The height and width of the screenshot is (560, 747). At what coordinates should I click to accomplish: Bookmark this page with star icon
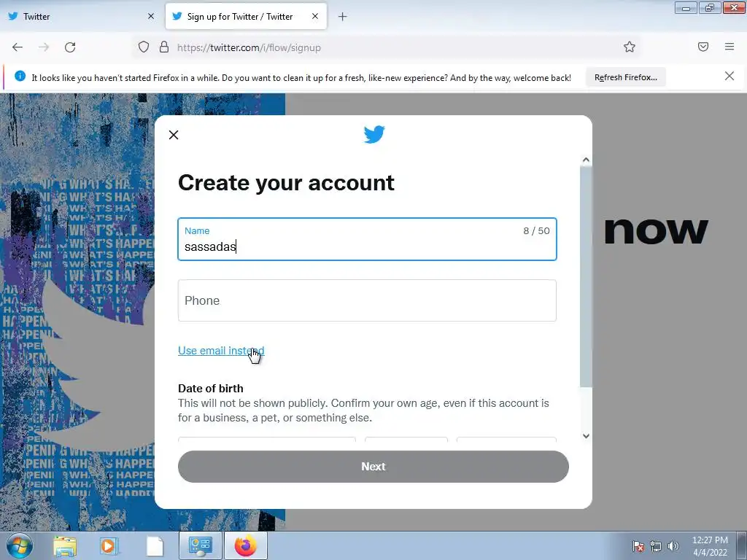point(630,47)
